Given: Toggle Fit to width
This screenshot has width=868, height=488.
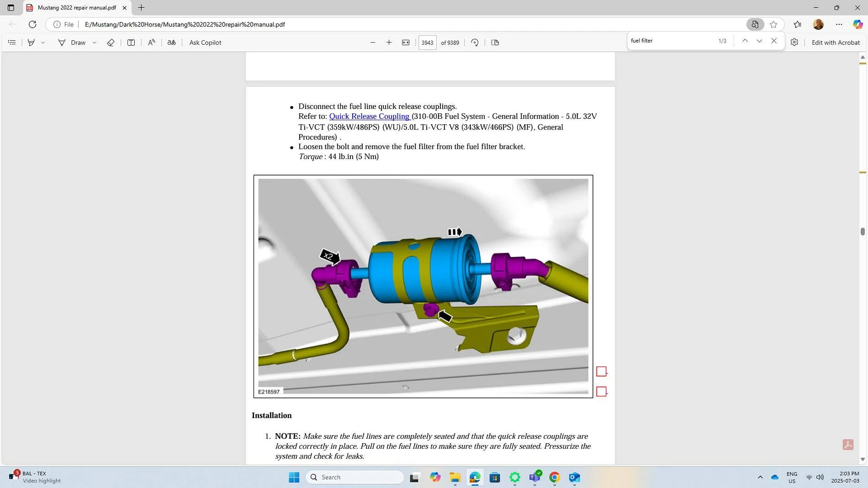Looking at the screenshot, I should coord(406,42).
